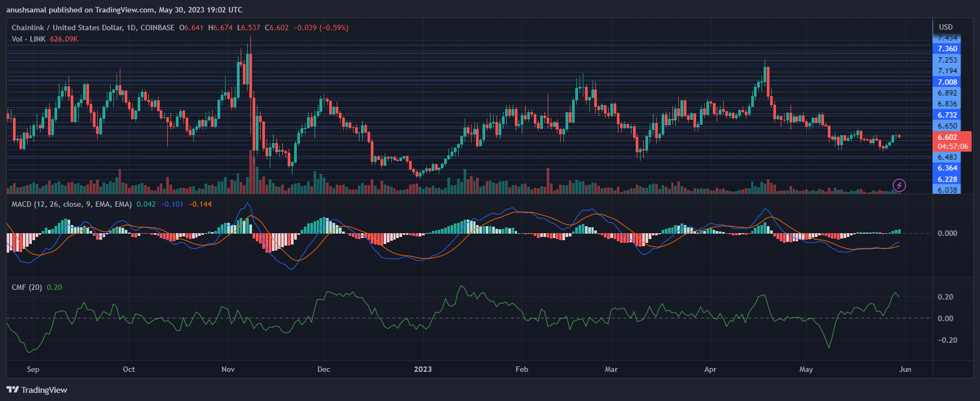Screen dimensions: 980x401
Task: Click the TradingView logo
Action: click(37, 390)
